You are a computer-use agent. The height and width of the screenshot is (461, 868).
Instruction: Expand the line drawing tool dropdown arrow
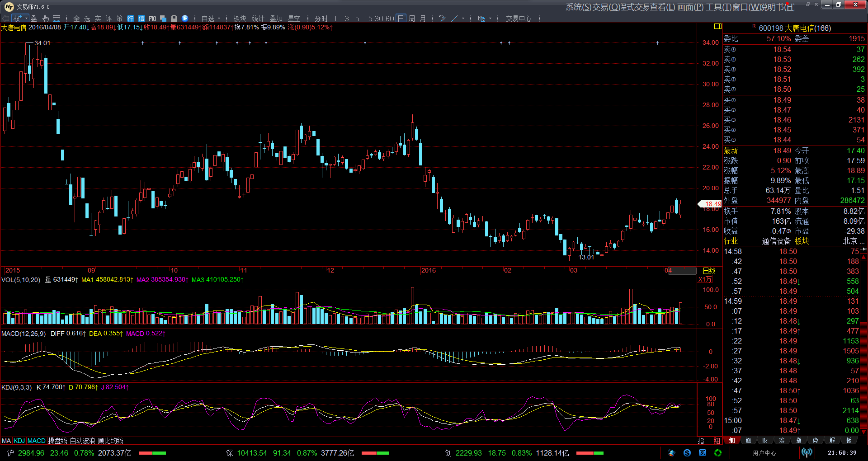[x=464, y=19]
